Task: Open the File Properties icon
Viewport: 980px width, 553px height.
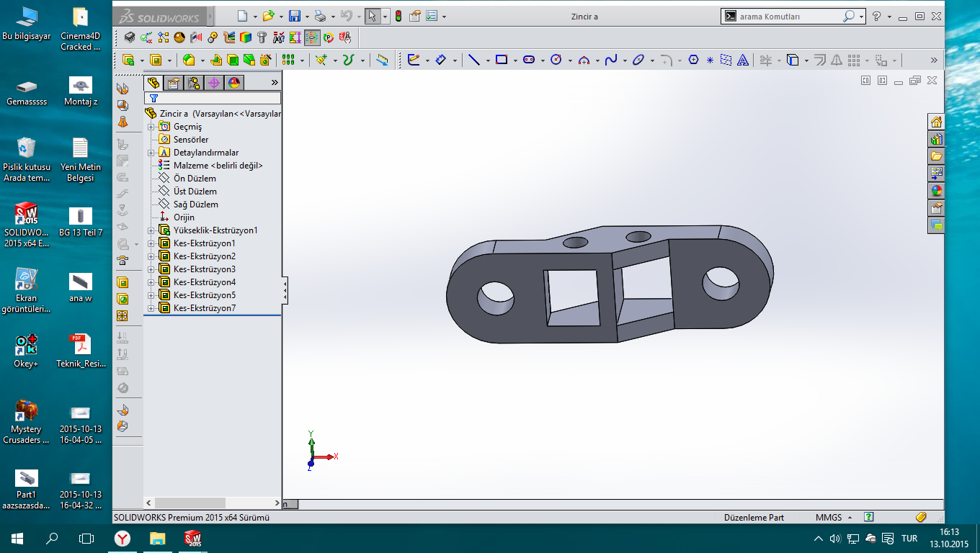Action: (415, 16)
